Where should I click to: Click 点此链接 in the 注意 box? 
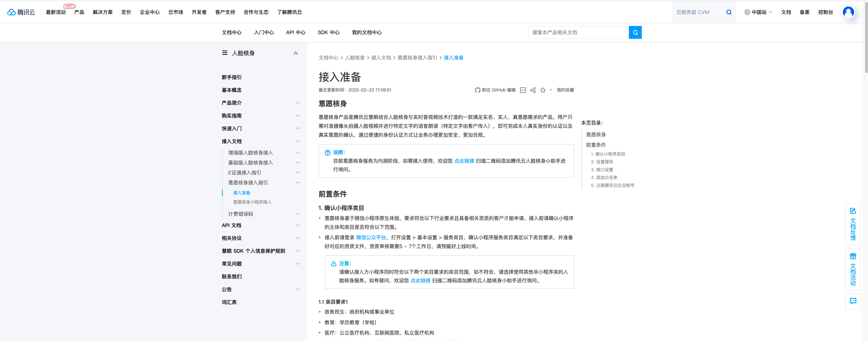coord(420,280)
